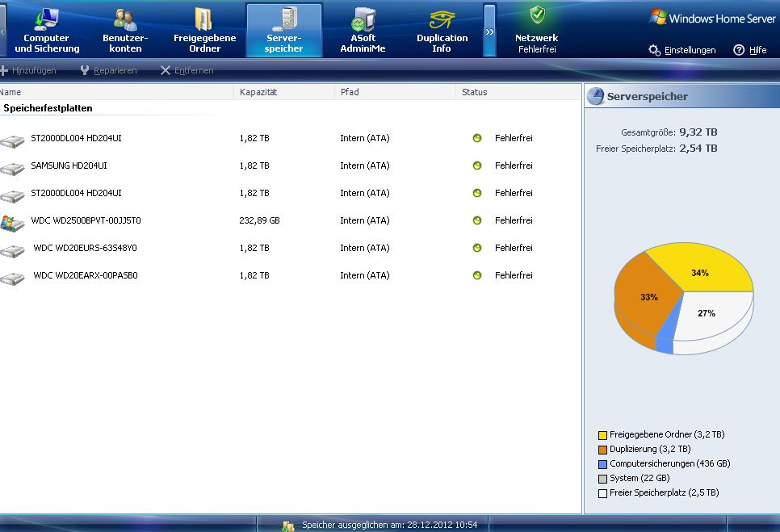Click the 232,89 GB capacity value

pos(259,220)
